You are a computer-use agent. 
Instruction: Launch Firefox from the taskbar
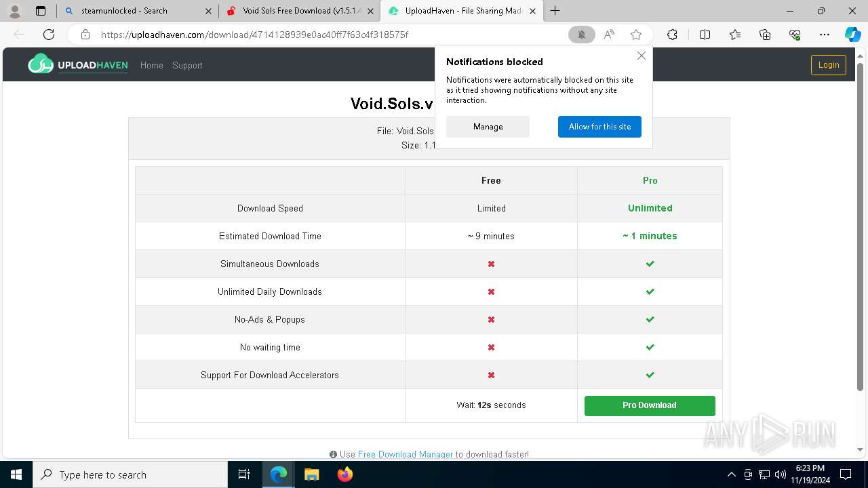[345, 474]
